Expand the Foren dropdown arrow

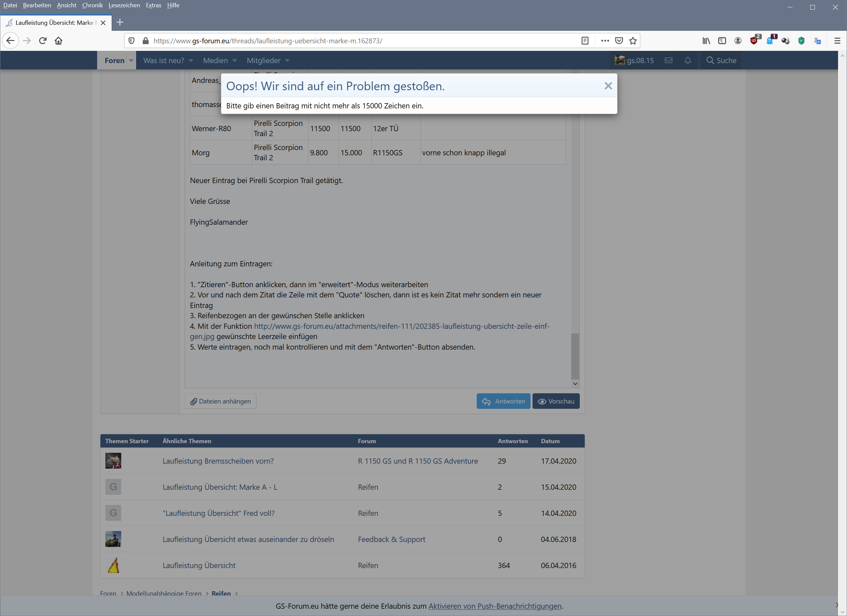pyautogui.click(x=131, y=60)
